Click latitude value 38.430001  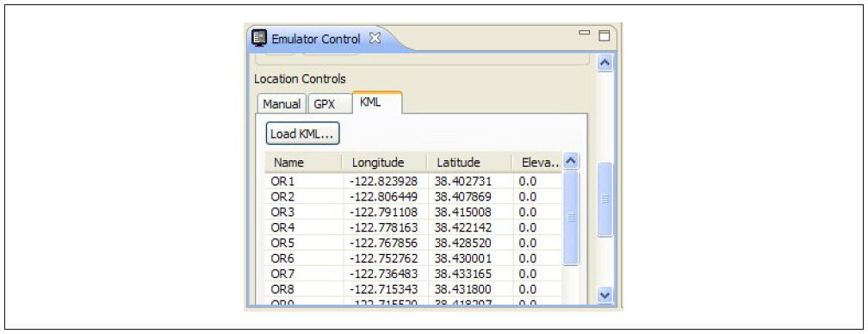click(x=463, y=258)
